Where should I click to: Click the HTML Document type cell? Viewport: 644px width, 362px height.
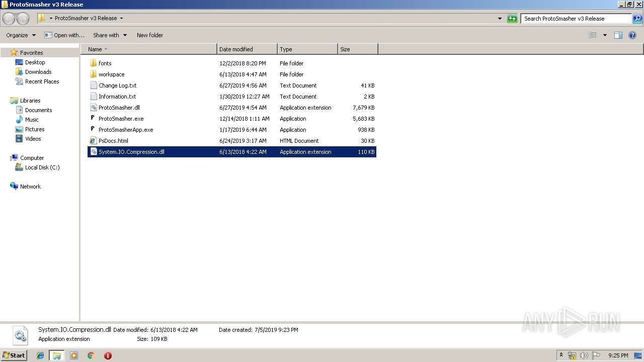[x=299, y=141]
